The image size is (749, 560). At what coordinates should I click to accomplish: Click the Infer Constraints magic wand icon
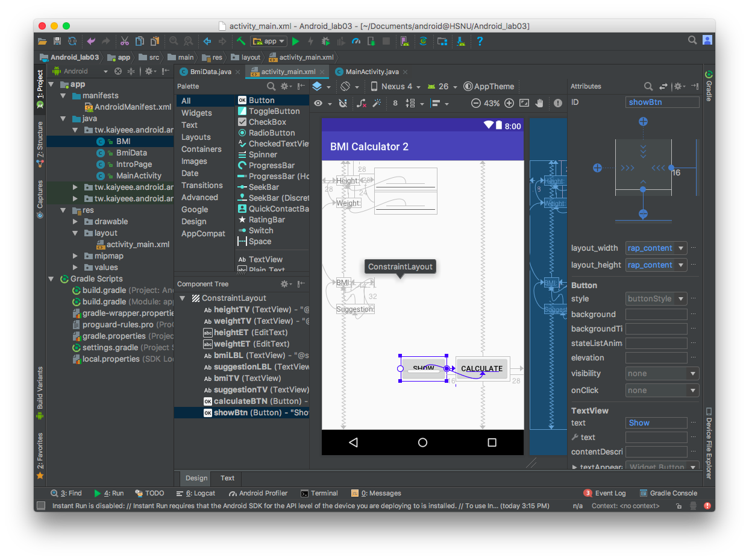click(377, 103)
